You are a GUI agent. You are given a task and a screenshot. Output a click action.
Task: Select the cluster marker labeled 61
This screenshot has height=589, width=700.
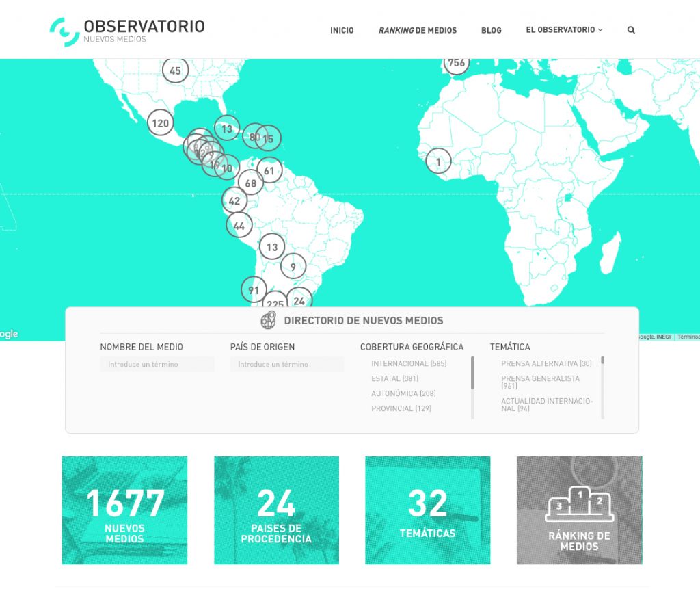[x=269, y=171]
